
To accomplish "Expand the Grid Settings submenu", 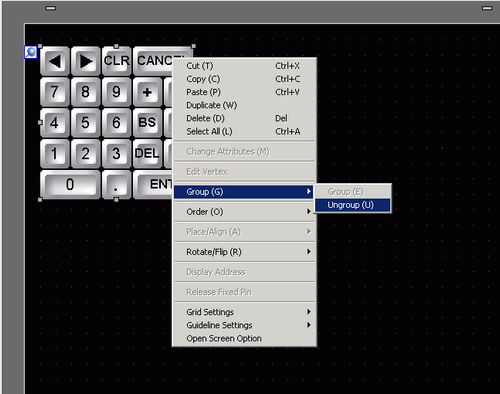I will click(244, 312).
